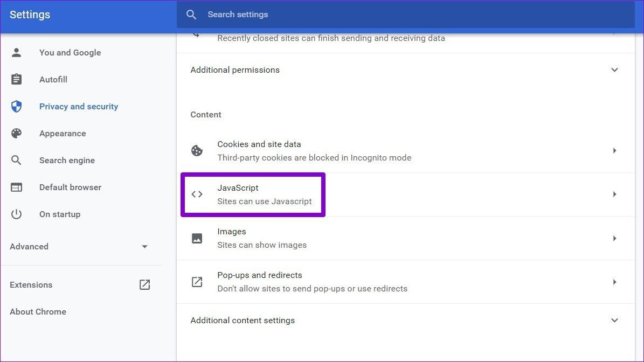Screen dimensions: 644x362
Task: Open Images settings arrow
Action: tap(614, 238)
